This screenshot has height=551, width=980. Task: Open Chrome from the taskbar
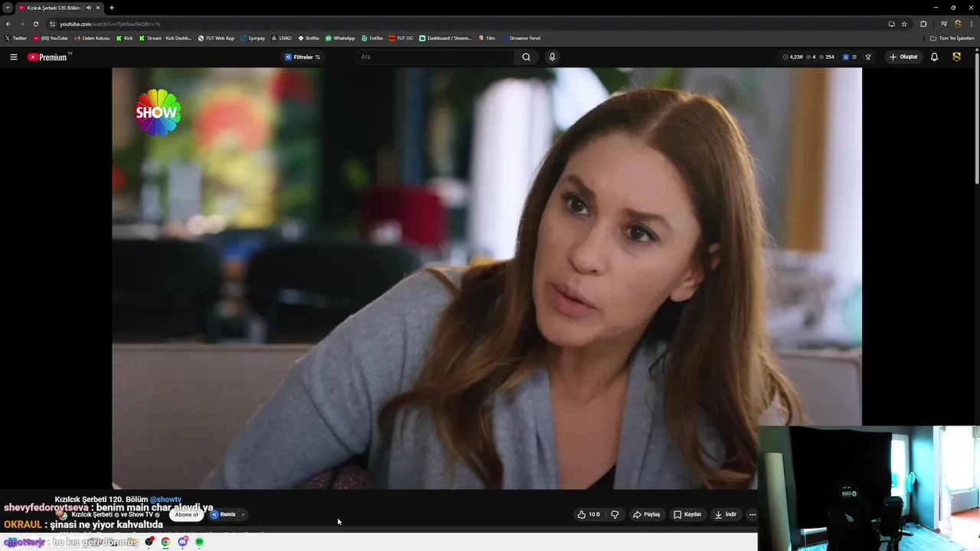click(165, 542)
